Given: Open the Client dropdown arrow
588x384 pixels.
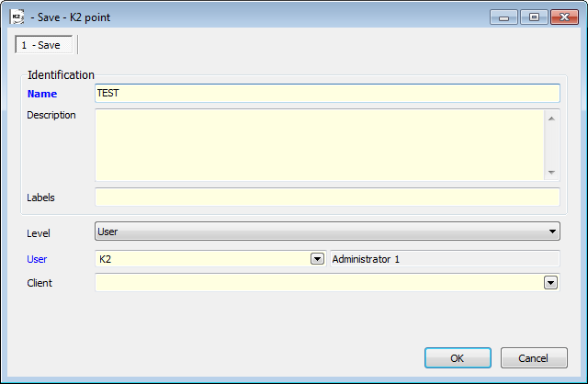Looking at the screenshot, I should click(550, 282).
